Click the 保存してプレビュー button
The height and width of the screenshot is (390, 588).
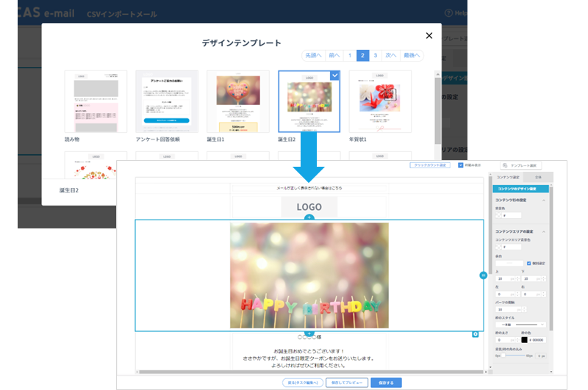point(347,383)
